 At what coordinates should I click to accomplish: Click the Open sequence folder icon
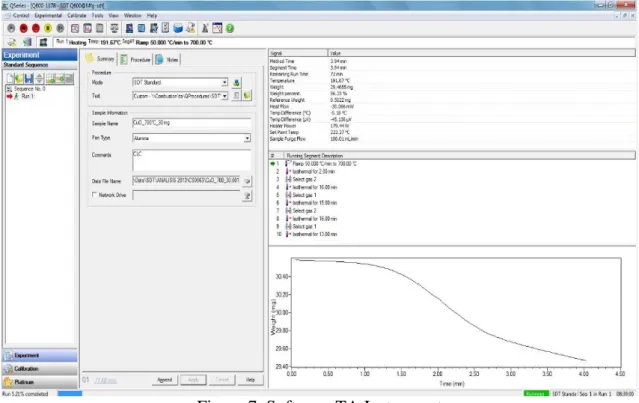(x=19, y=78)
